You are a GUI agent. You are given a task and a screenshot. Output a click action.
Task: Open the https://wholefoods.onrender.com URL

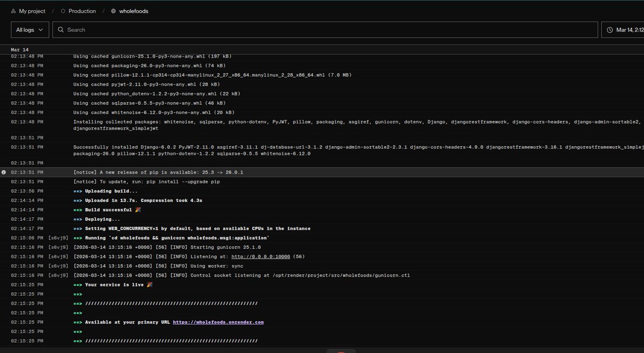[218, 322]
